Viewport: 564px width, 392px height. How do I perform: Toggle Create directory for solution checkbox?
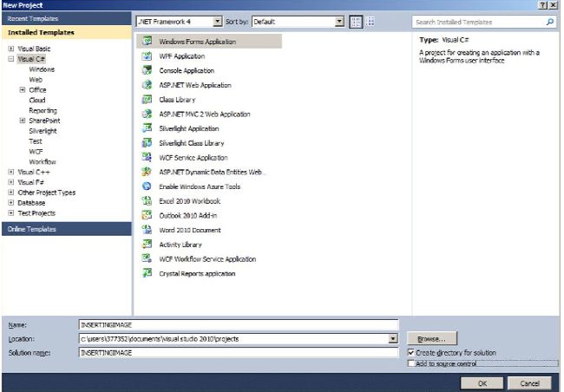410,352
